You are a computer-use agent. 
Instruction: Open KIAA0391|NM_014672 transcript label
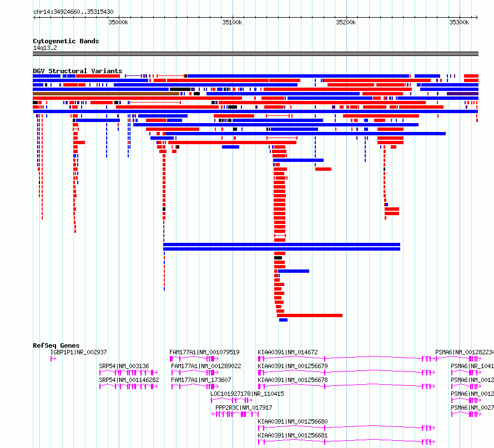click(x=288, y=352)
